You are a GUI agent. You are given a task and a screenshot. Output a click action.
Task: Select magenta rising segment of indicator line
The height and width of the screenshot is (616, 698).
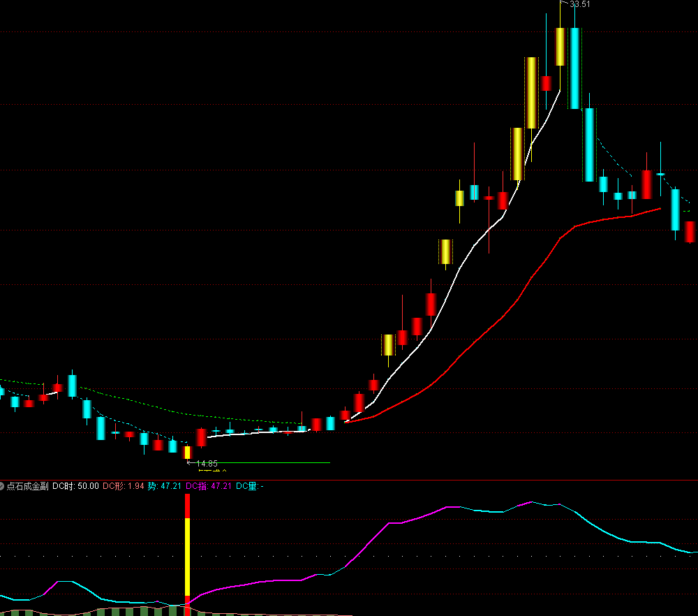tap(363, 545)
